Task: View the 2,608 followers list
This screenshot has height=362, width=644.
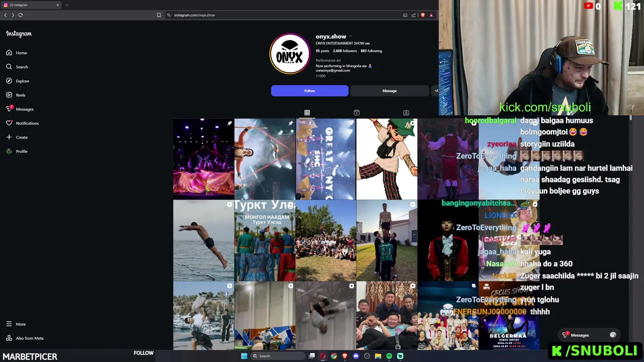Action: click(345, 51)
